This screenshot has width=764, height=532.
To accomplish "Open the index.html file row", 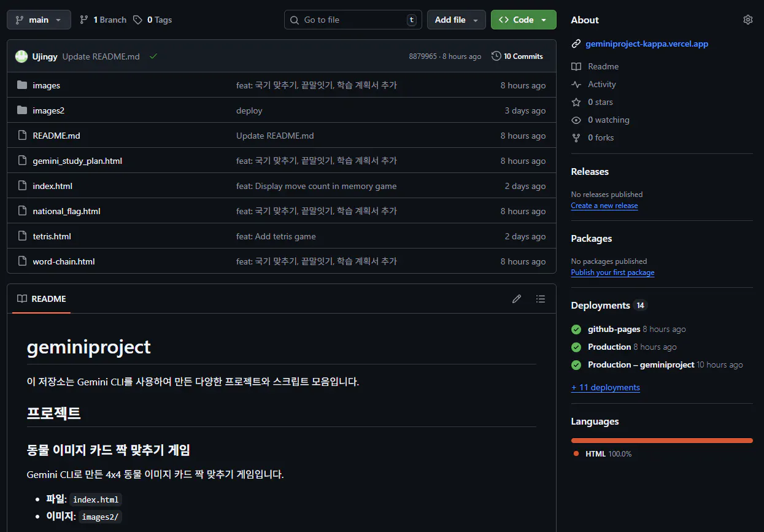I will [x=282, y=186].
